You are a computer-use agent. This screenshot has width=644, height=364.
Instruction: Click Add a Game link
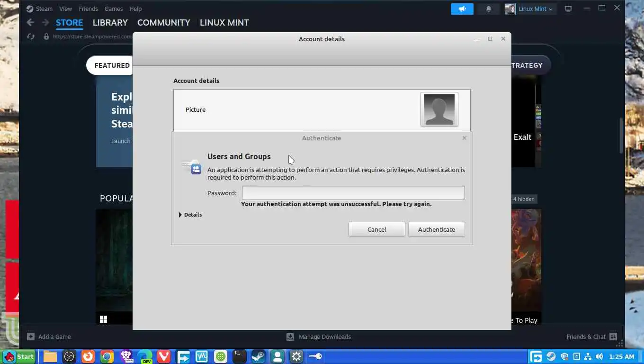click(54, 337)
